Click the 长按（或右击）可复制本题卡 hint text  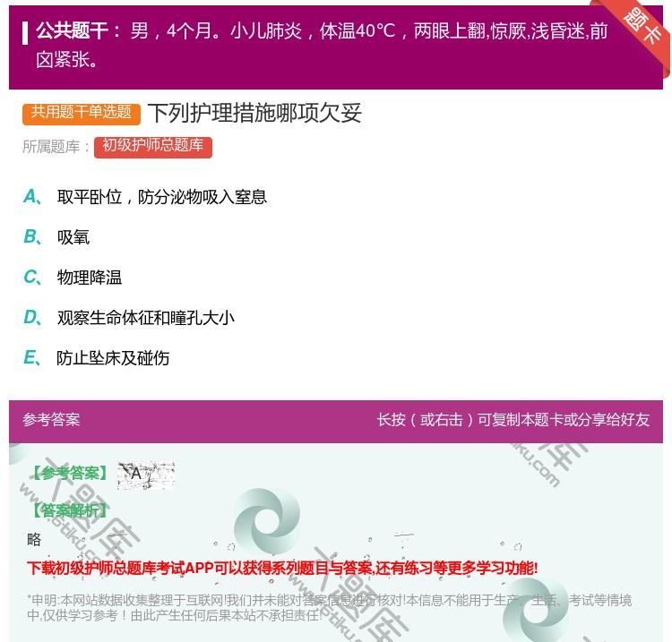[513, 420]
